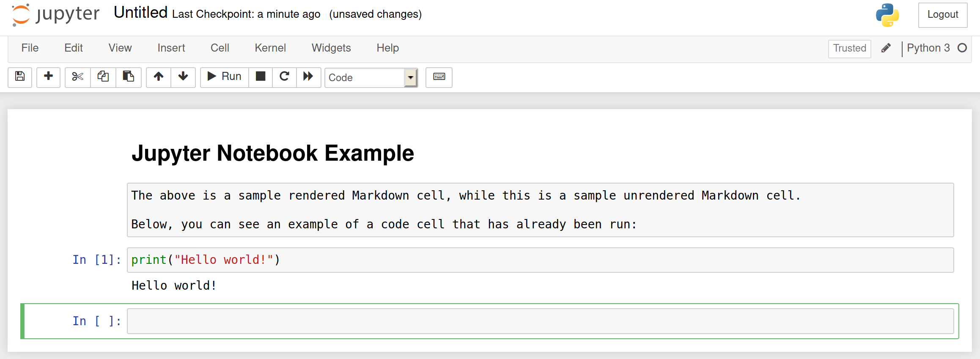Cut the selected cell
980x359 pixels.
tap(77, 77)
